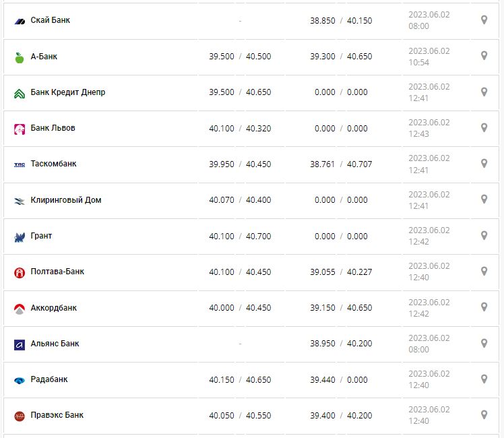Show Грант bank location pin
This screenshot has width=504, height=438.
(484, 235)
